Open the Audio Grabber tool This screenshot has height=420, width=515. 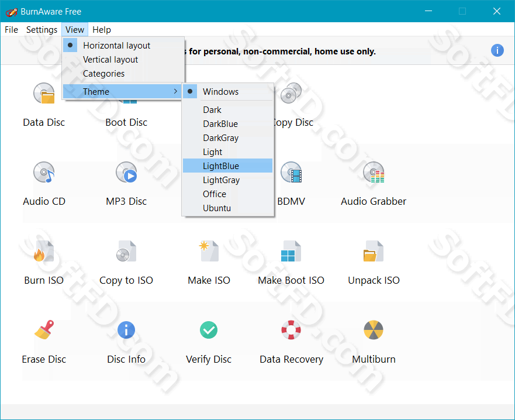pos(374,184)
